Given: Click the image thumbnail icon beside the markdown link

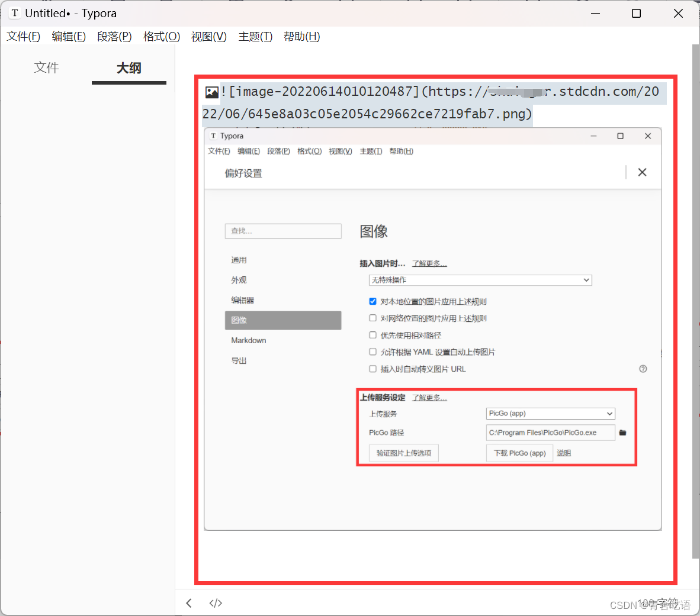Looking at the screenshot, I should point(211,92).
